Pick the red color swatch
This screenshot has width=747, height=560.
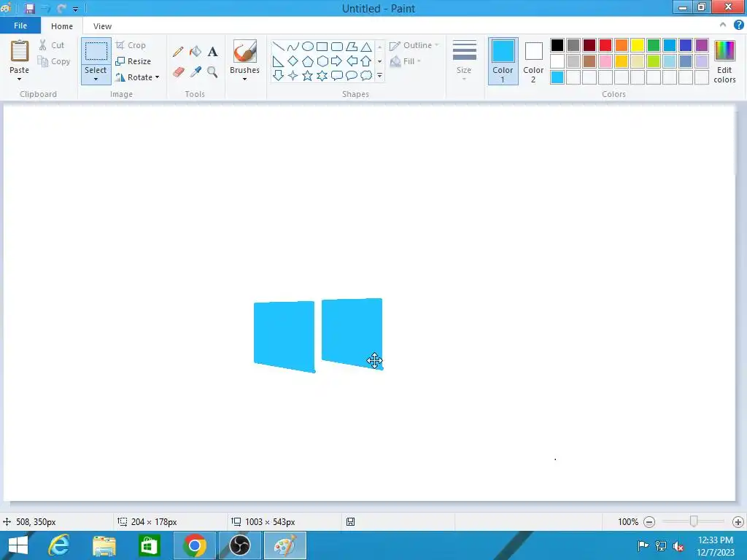(x=605, y=45)
